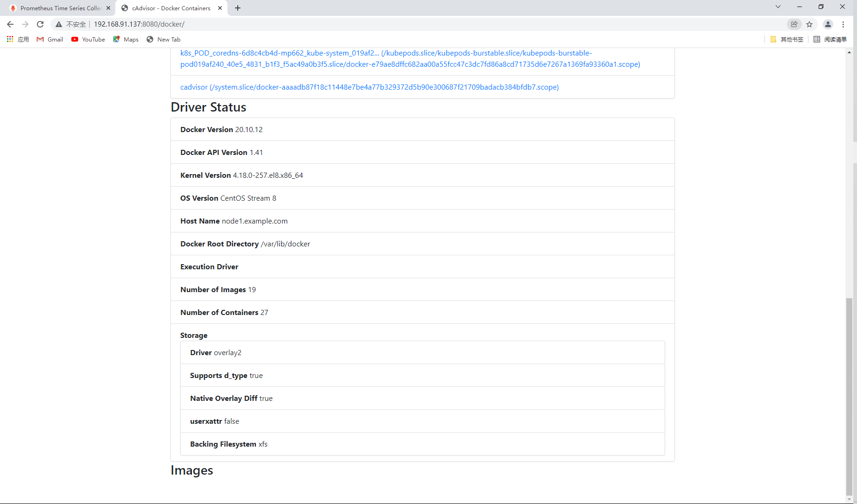This screenshot has width=857, height=504.
Task: Open the k8s_POD_coredns container link
Action: click(x=410, y=58)
